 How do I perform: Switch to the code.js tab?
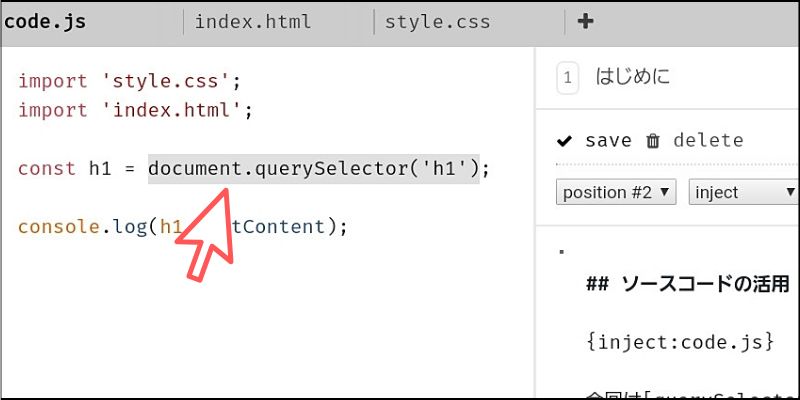(44, 21)
